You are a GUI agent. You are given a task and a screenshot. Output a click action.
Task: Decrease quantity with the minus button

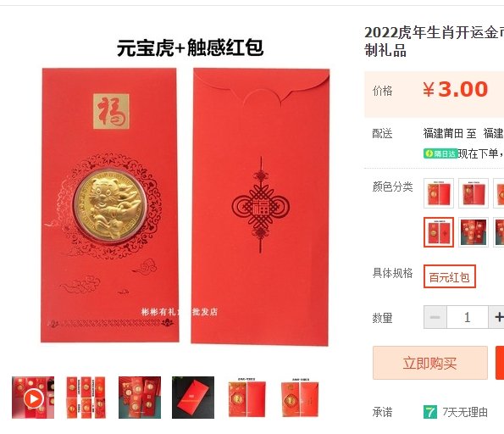[435, 317]
